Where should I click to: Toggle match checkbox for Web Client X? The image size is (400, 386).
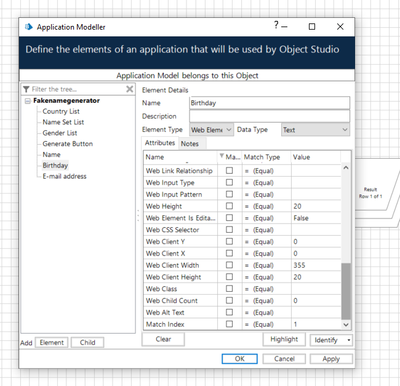pyautogui.click(x=229, y=253)
